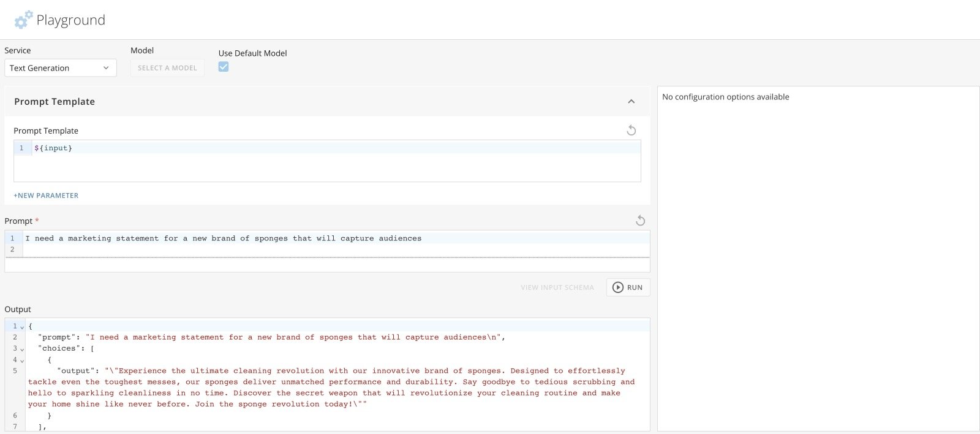The height and width of the screenshot is (434, 980).
Task: Reset the Prompt field using its revert icon
Action: pos(640,220)
